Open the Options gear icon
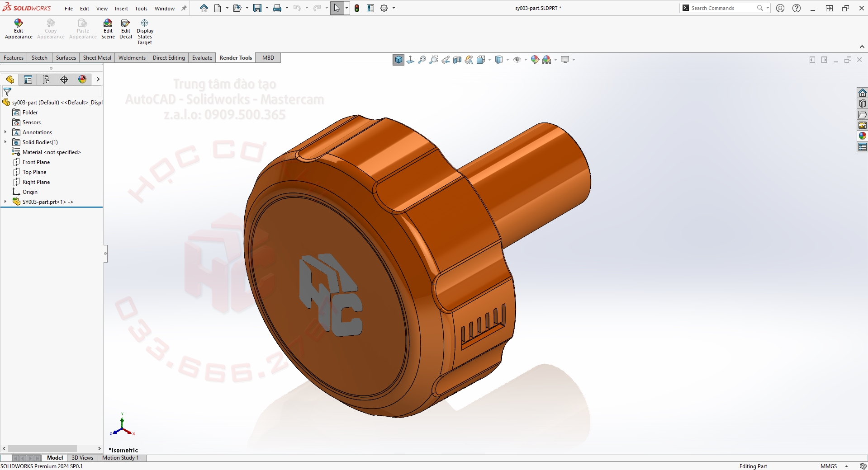 pyautogui.click(x=384, y=8)
